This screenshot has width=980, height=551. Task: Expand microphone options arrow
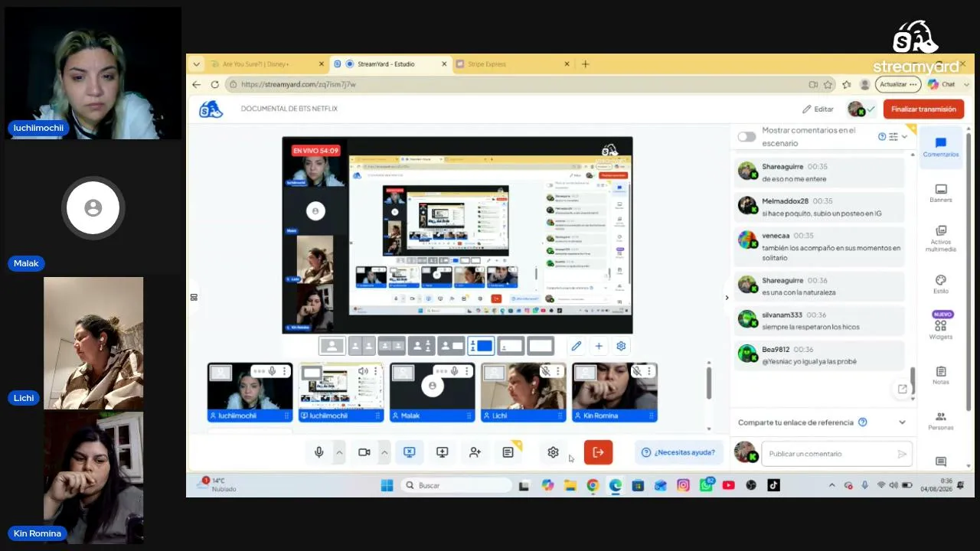pos(339,452)
